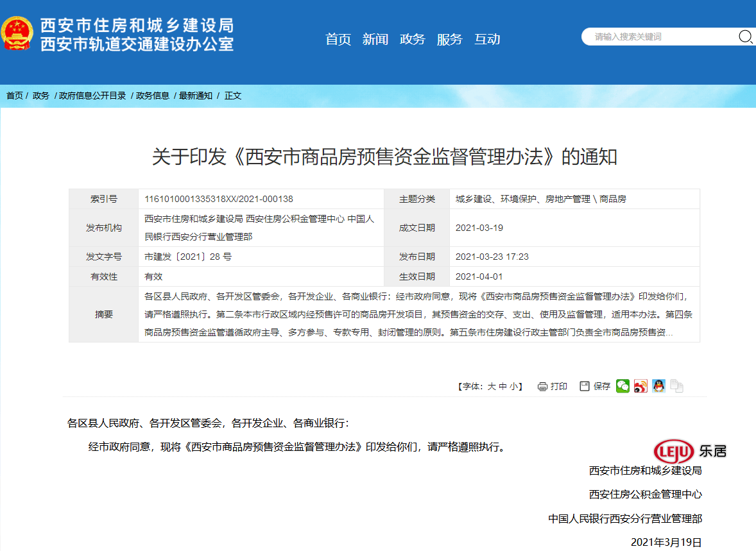756x551 pixels.
Task: Click the 摘要 summary label
Action: (104, 315)
